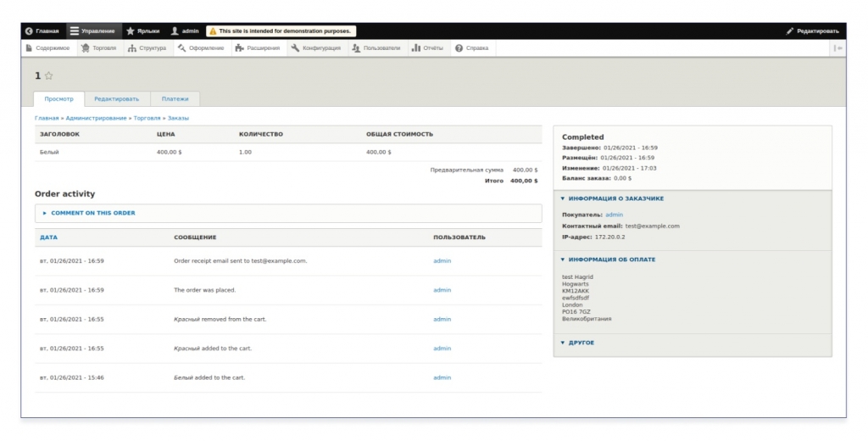Click the Главная back arrow icon
The width and height of the screenshot is (868, 441).
point(29,31)
